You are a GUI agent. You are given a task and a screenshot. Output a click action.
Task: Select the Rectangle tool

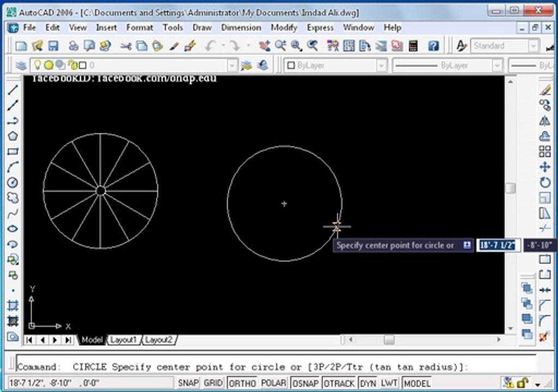click(x=13, y=151)
